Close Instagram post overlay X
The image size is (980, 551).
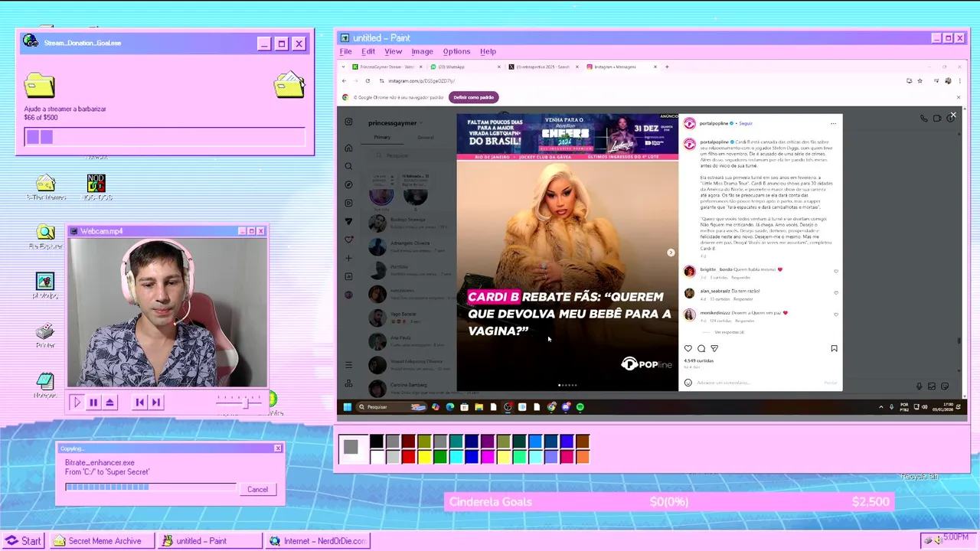pyautogui.click(x=953, y=115)
